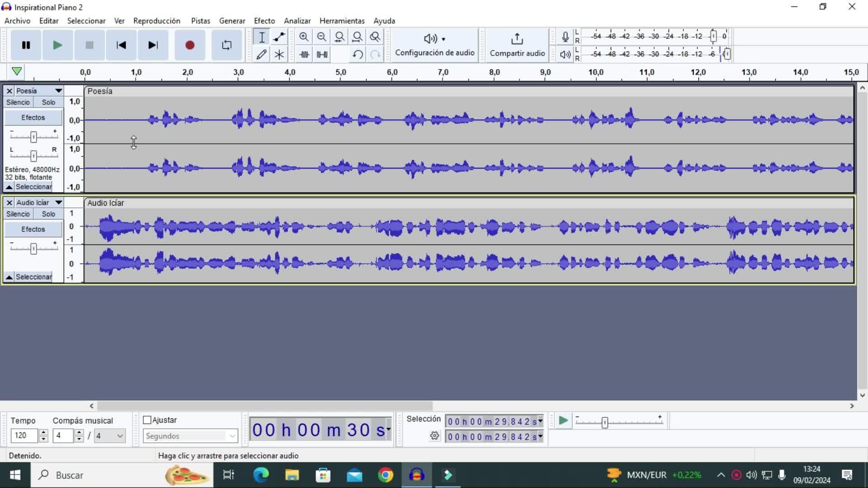Click the Undo arrow icon
This screenshot has height=488, width=868.
pyautogui.click(x=357, y=55)
